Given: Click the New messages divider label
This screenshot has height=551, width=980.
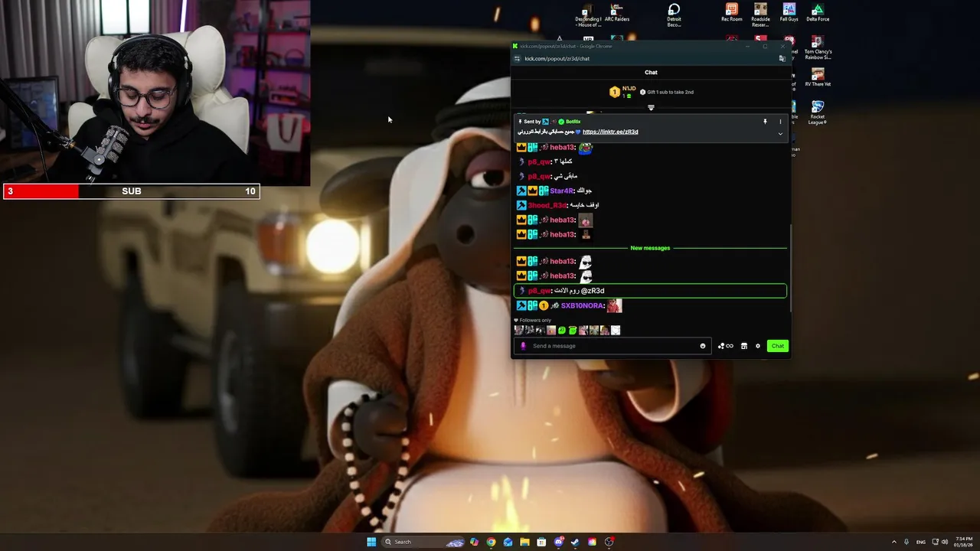Looking at the screenshot, I should pyautogui.click(x=650, y=248).
